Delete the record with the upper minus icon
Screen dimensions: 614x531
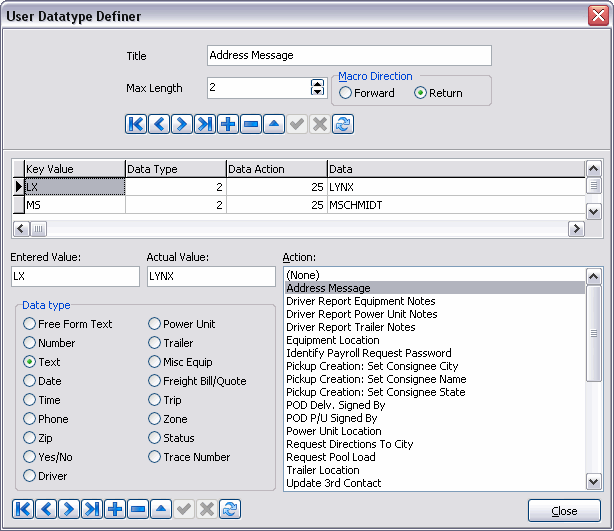click(251, 124)
